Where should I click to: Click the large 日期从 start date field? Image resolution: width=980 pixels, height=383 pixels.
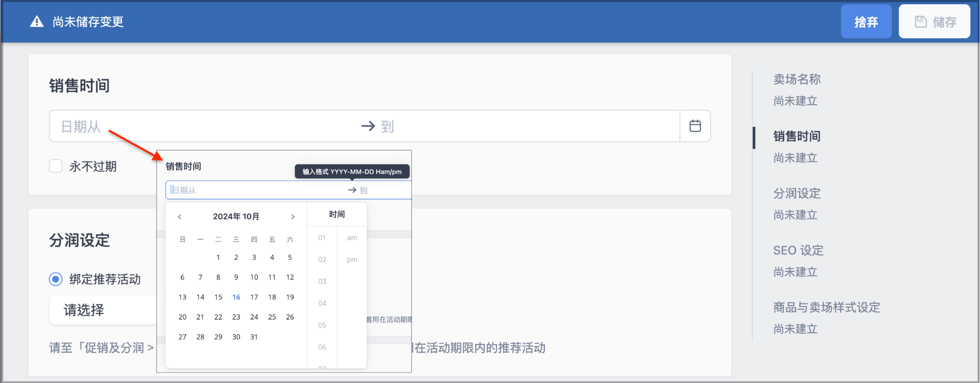[x=206, y=126]
